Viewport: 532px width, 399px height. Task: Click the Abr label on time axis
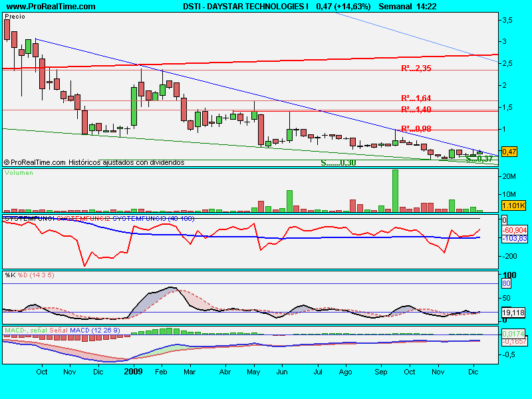click(225, 372)
